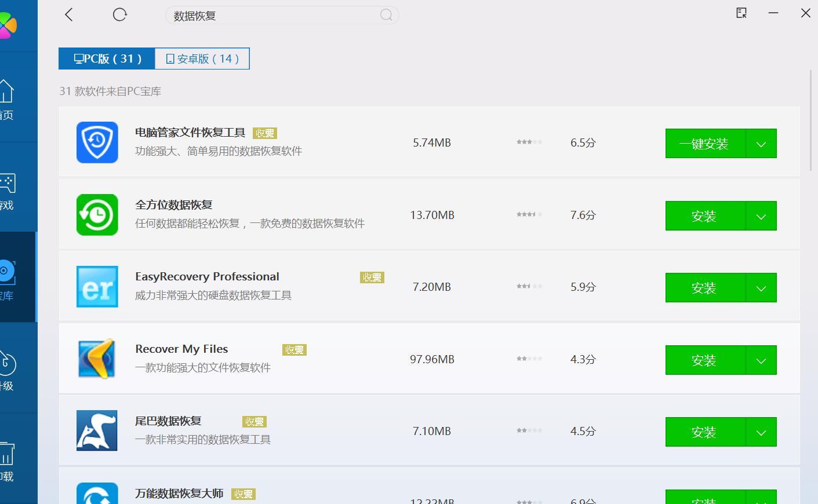This screenshot has height=504, width=818.
Task: Expand install options for EasyRecovery Professional
Action: (761, 288)
